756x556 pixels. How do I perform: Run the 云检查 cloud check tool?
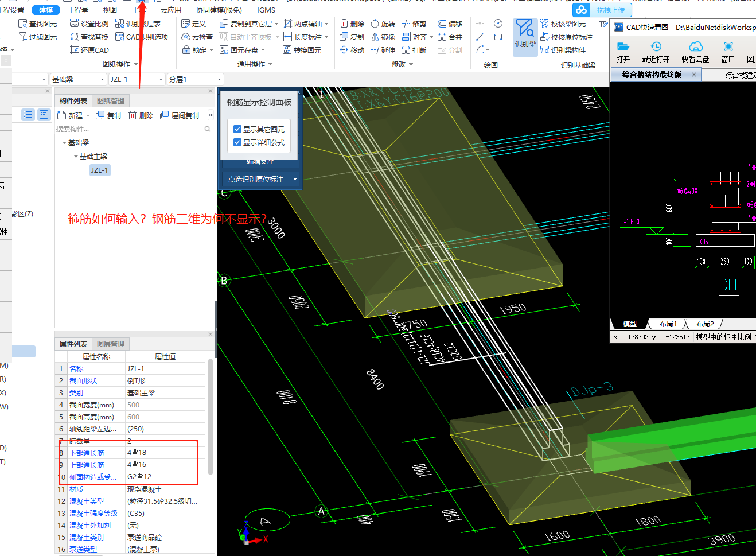pos(197,37)
